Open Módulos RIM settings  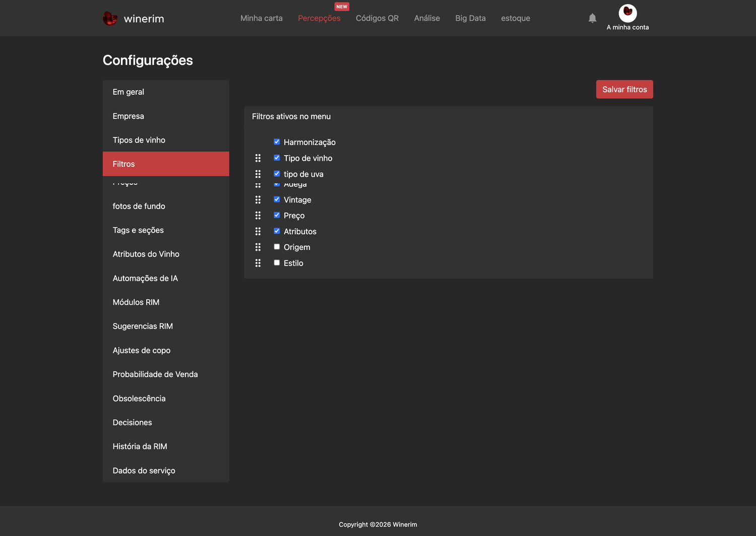click(x=166, y=302)
